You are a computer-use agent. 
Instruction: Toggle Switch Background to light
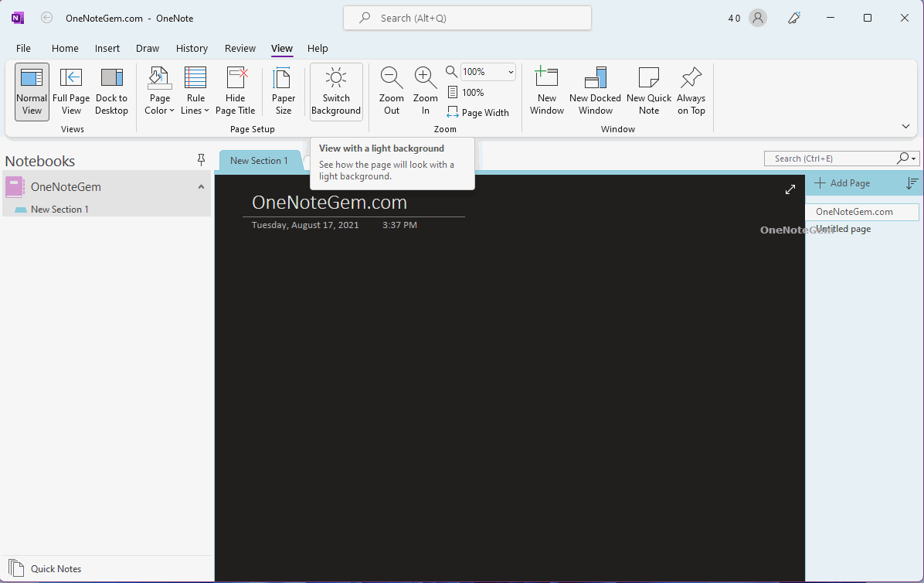pyautogui.click(x=336, y=92)
